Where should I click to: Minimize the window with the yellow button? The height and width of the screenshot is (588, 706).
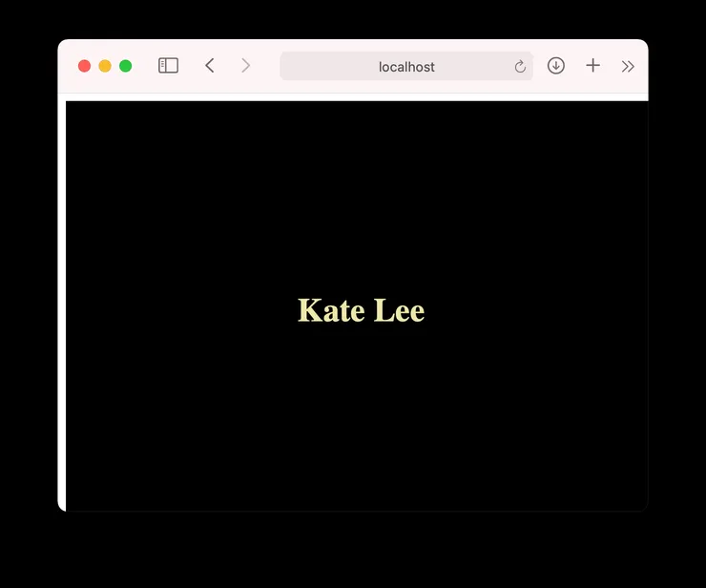click(x=105, y=66)
